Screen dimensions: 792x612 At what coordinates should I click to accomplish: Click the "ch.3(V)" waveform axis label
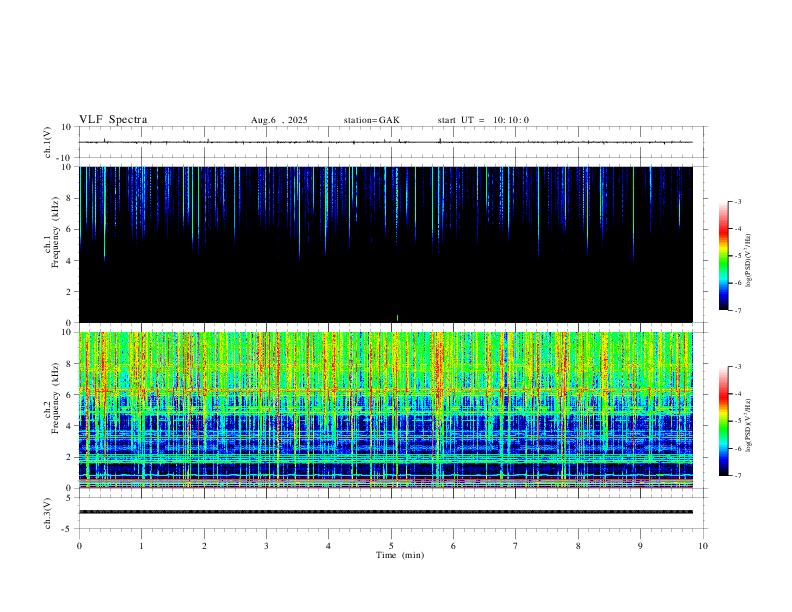(48, 514)
